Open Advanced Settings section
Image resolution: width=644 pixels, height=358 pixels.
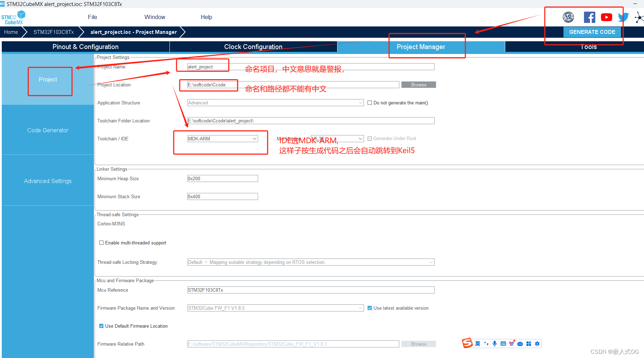click(48, 181)
